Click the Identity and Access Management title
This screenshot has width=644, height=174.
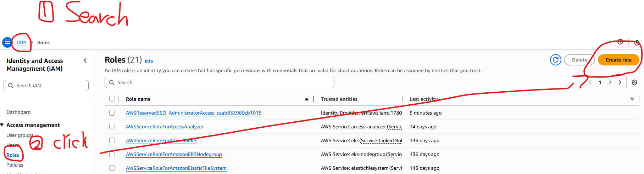(35, 65)
